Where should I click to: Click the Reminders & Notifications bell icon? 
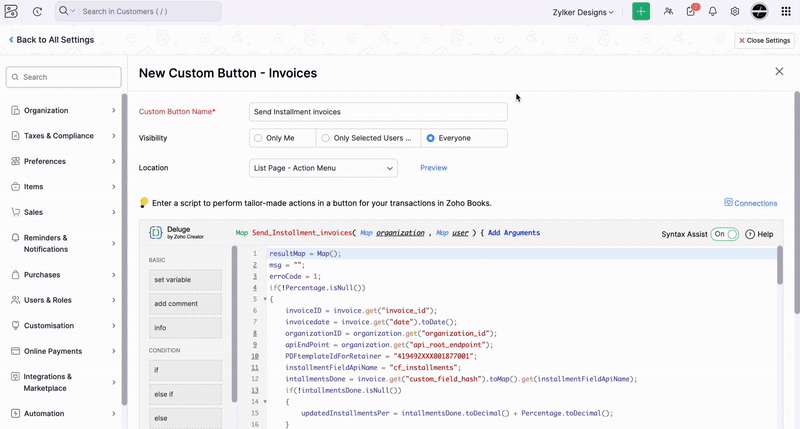tap(15, 238)
